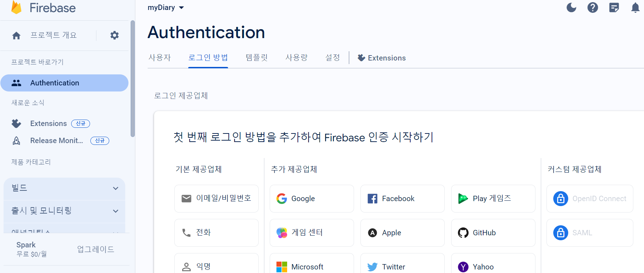Open the 템플릿 tab
The image size is (644, 273).
[257, 58]
